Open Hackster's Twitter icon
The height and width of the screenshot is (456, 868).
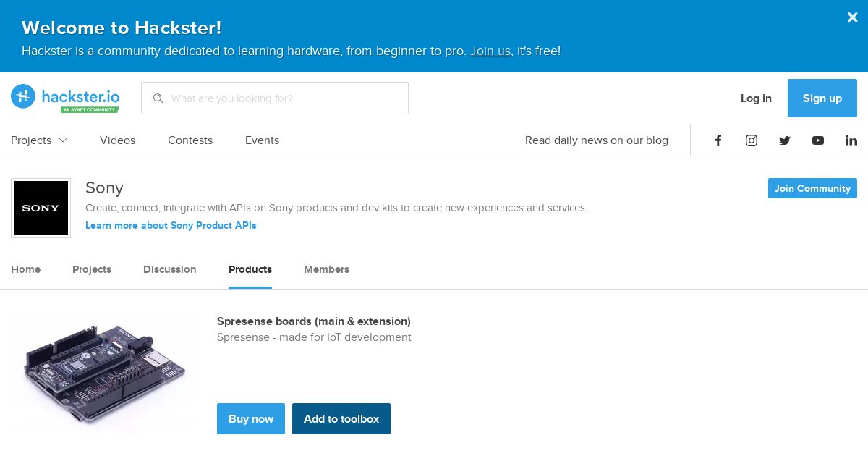[785, 140]
